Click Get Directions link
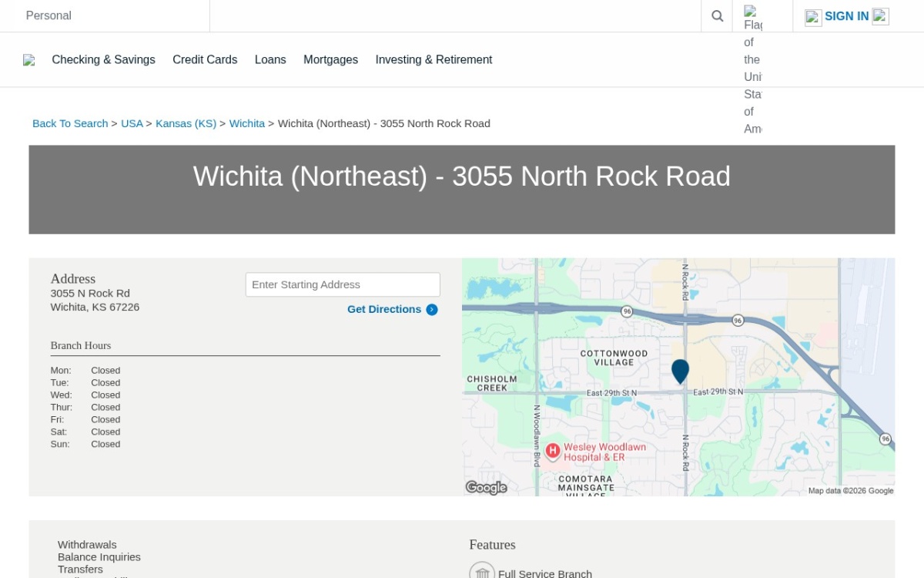Screen dimensions: 924x578 (x=384, y=309)
